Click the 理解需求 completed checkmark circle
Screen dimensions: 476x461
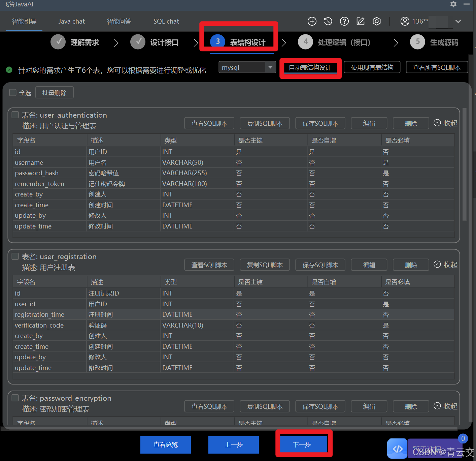(58, 42)
